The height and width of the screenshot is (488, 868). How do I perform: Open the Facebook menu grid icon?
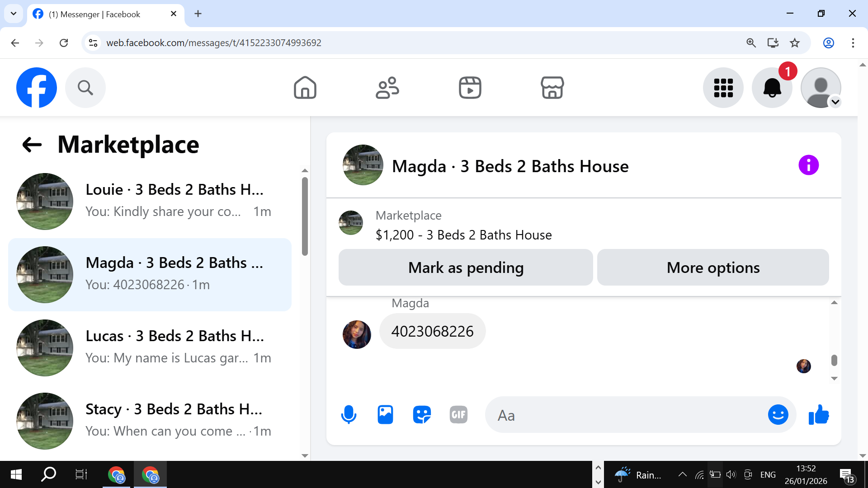click(x=723, y=88)
